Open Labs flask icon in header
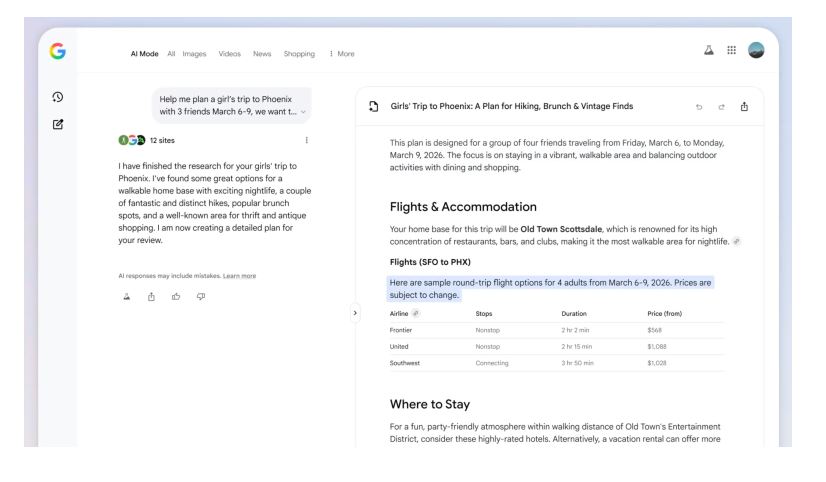Image resolution: width=826 pixels, height=482 pixels. coord(709,50)
